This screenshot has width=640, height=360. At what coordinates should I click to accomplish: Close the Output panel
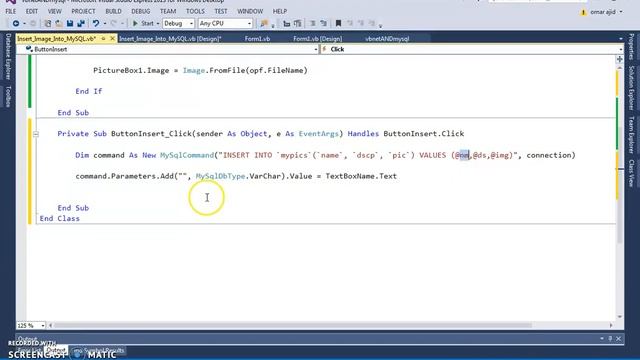point(619,338)
